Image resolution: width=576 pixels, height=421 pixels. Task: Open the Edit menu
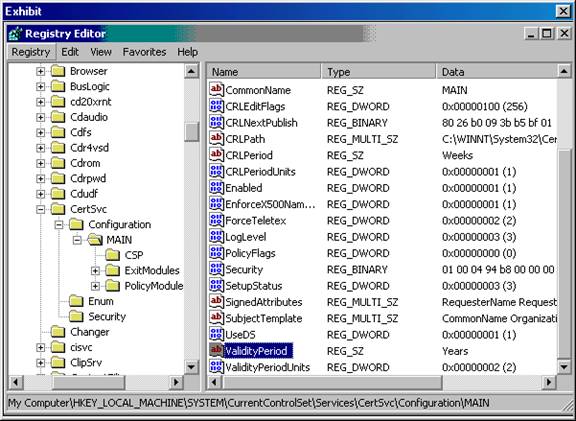(70, 52)
